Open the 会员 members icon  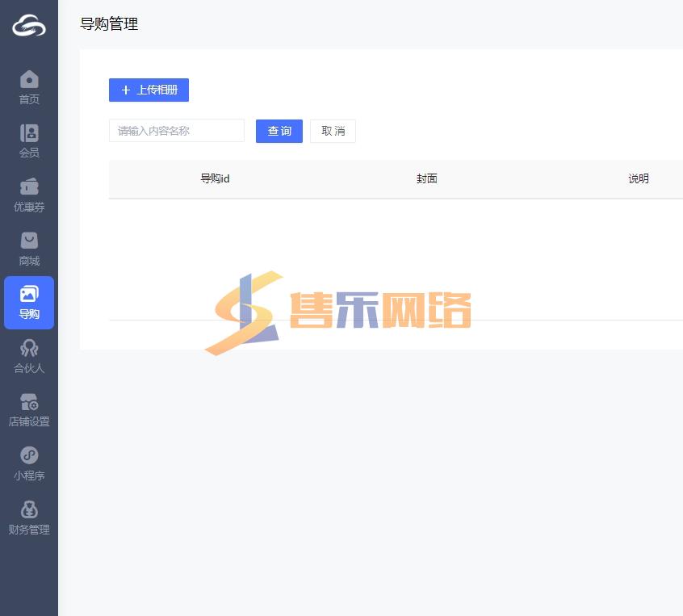click(x=29, y=133)
